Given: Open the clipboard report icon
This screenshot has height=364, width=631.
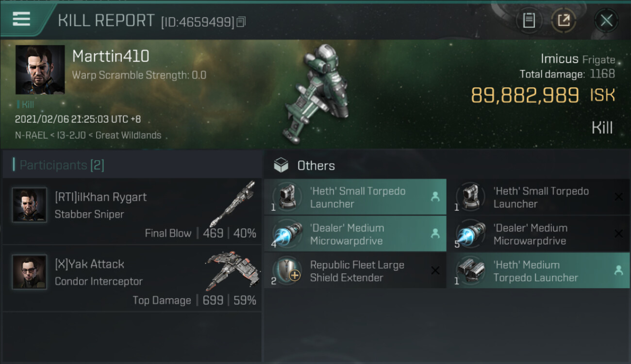Looking at the screenshot, I should (529, 20).
